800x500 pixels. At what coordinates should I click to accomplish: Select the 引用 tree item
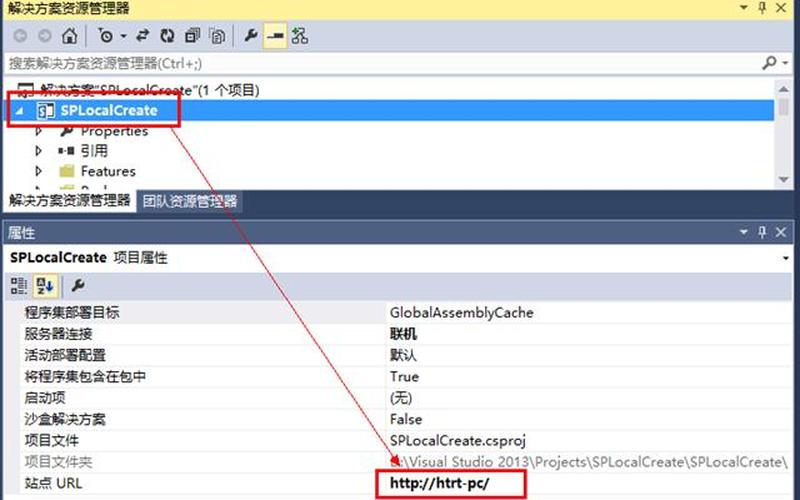tap(94, 151)
